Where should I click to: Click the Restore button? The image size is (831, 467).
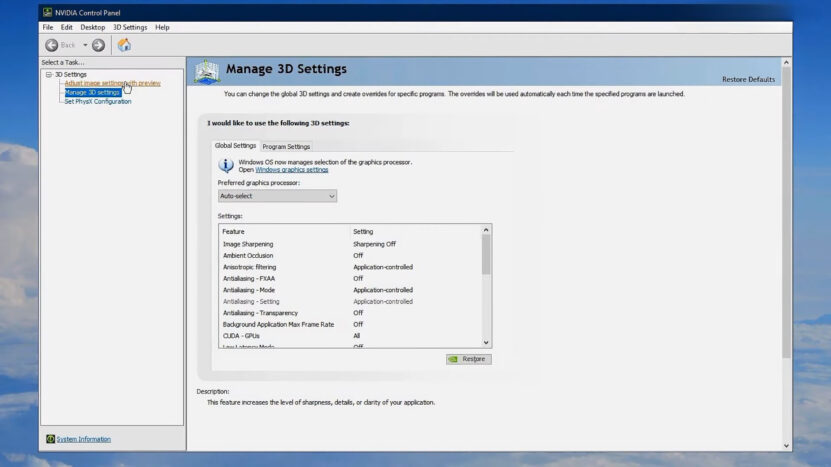[x=468, y=359]
